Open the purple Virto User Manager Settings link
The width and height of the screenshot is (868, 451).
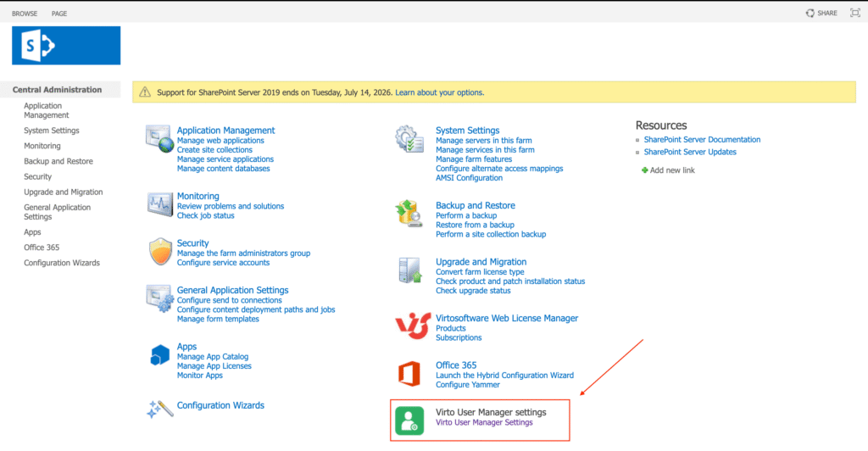(484, 423)
